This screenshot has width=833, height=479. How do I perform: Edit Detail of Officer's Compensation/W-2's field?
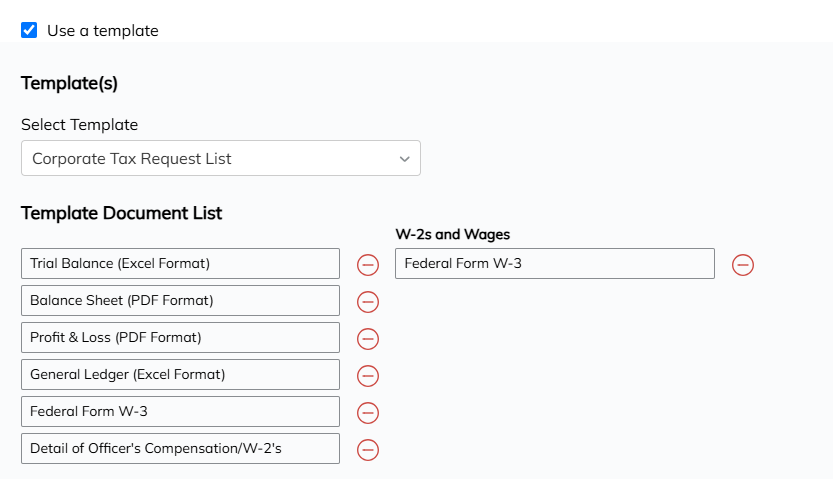pyautogui.click(x=181, y=448)
